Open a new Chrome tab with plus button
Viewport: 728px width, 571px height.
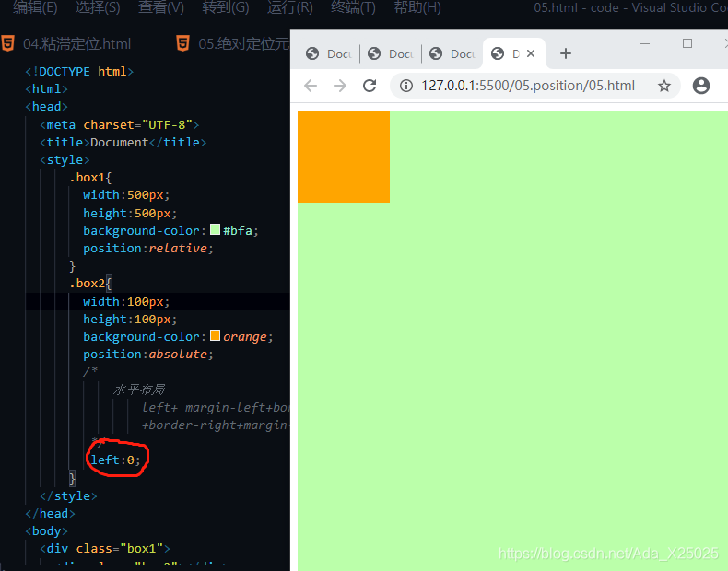tap(566, 53)
